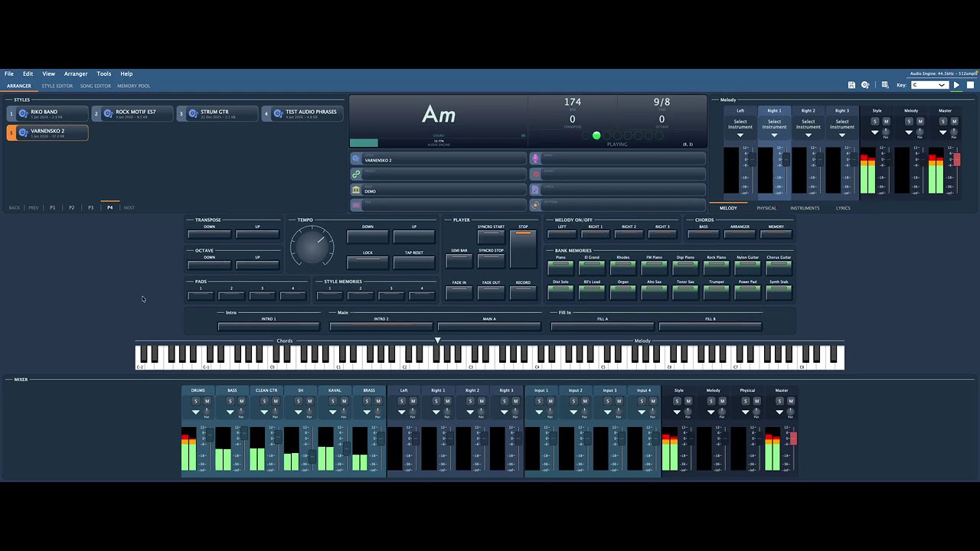Solo the KAVAL mixer channel
This screenshot has height=551, width=980.
coord(332,401)
